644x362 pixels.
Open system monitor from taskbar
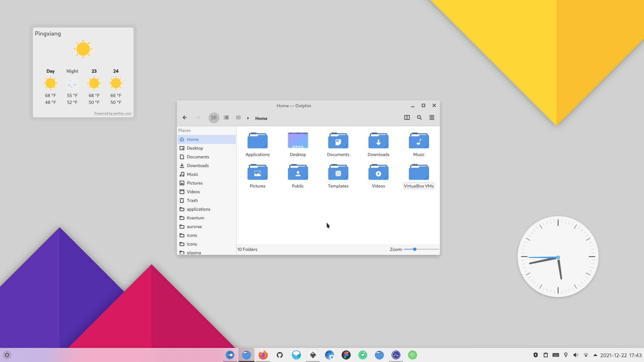tap(396, 355)
